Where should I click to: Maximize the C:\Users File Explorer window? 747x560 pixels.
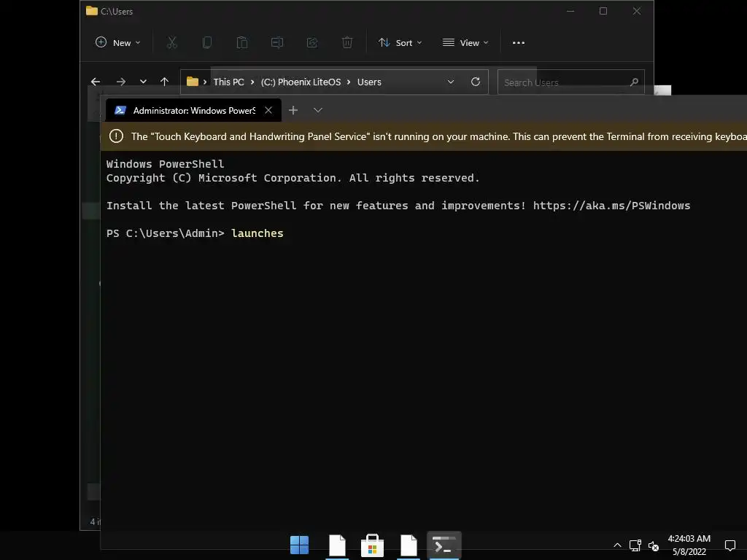(x=603, y=11)
